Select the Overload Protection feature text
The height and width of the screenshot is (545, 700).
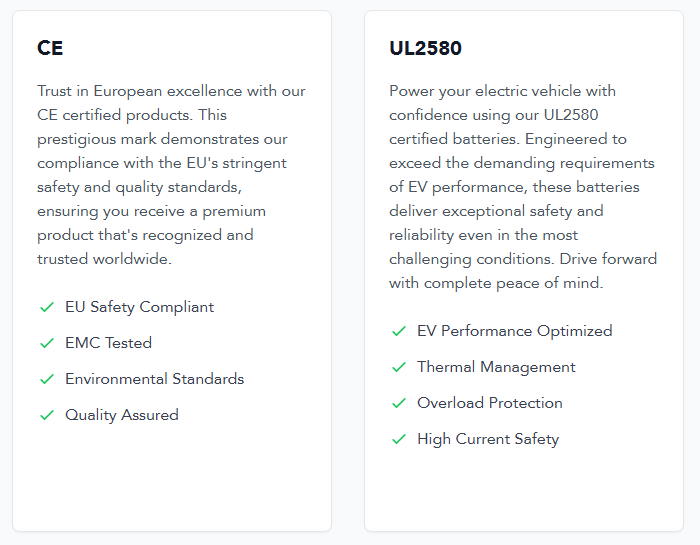[x=490, y=403]
